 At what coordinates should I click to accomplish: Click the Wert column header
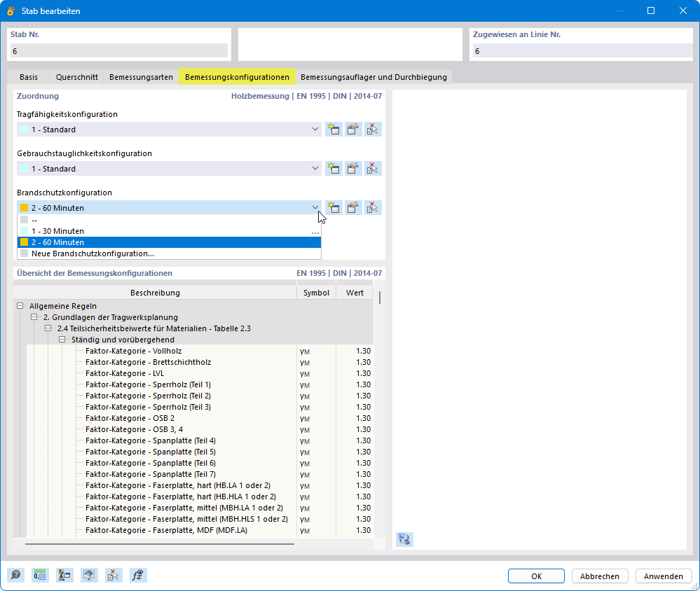355,293
